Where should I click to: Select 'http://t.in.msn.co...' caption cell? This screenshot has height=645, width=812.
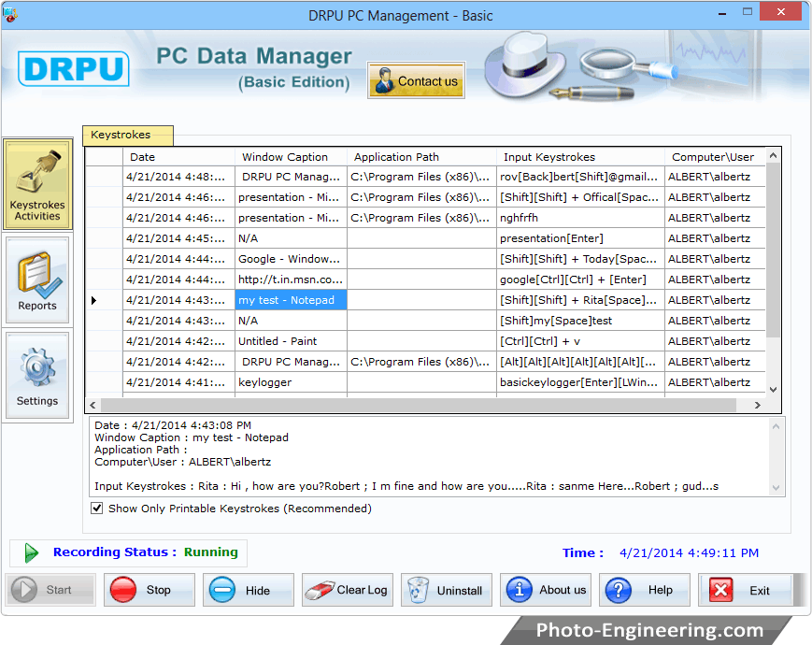pos(291,279)
